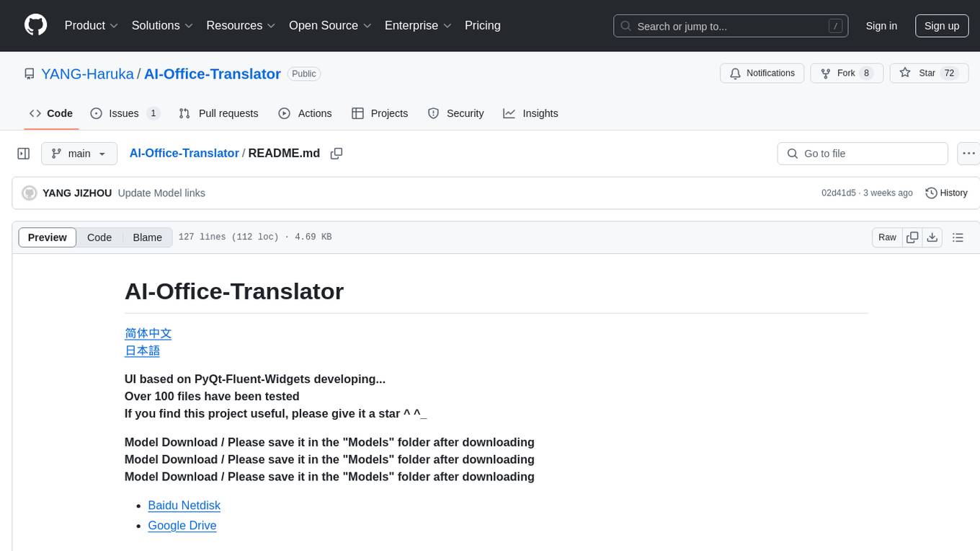Click the Sign up button

pyautogui.click(x=942, y=26)
